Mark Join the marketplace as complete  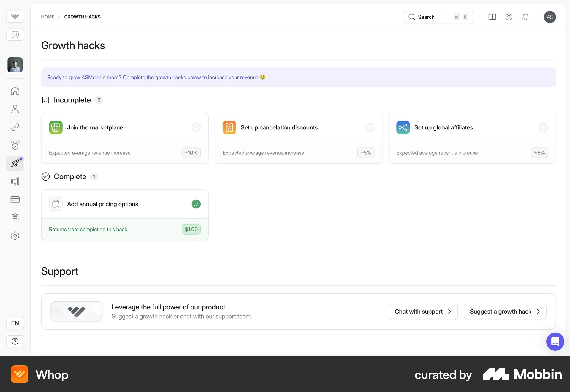point(196,127)
